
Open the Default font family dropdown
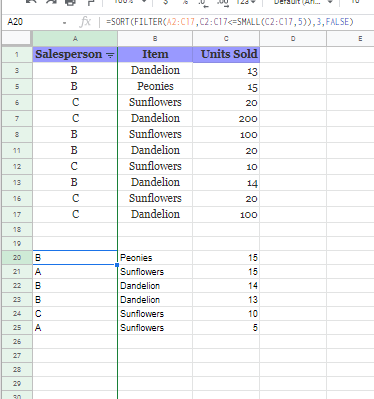tap(303, 2)
